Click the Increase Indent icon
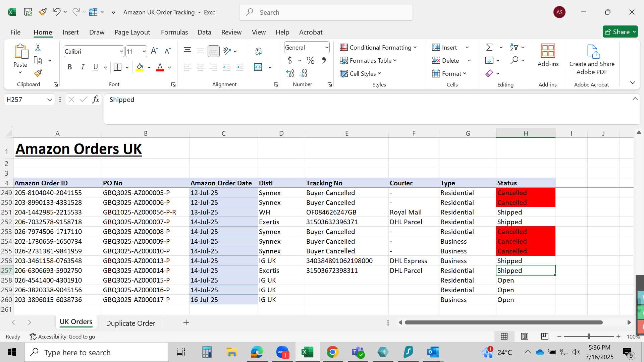 coord(240,67)
